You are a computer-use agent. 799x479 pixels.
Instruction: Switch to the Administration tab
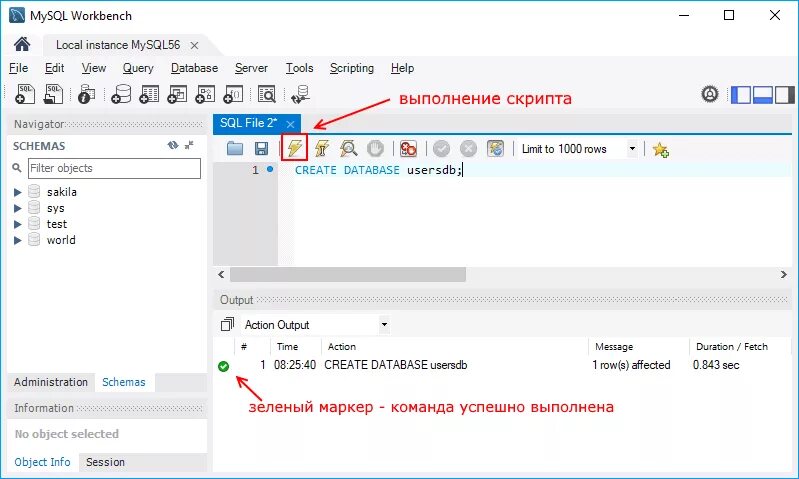(x=50, y=382)
